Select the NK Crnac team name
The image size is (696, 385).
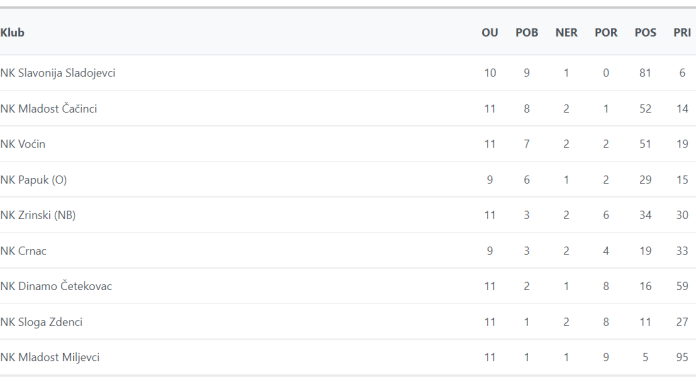23,251
